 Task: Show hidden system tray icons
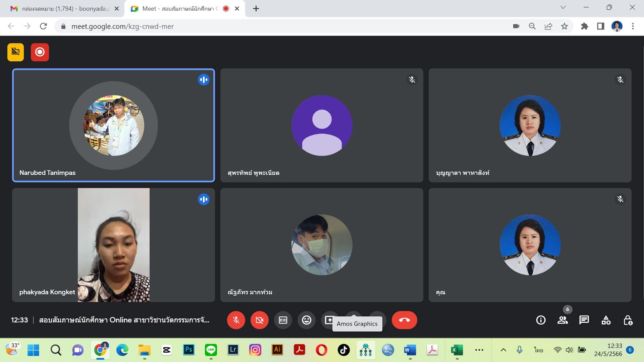pos(503,350)
